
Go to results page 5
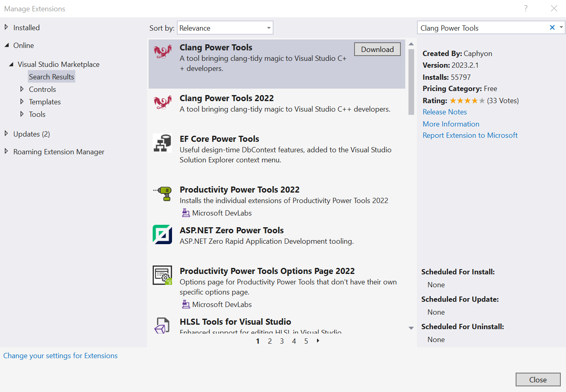coord(306,341)
